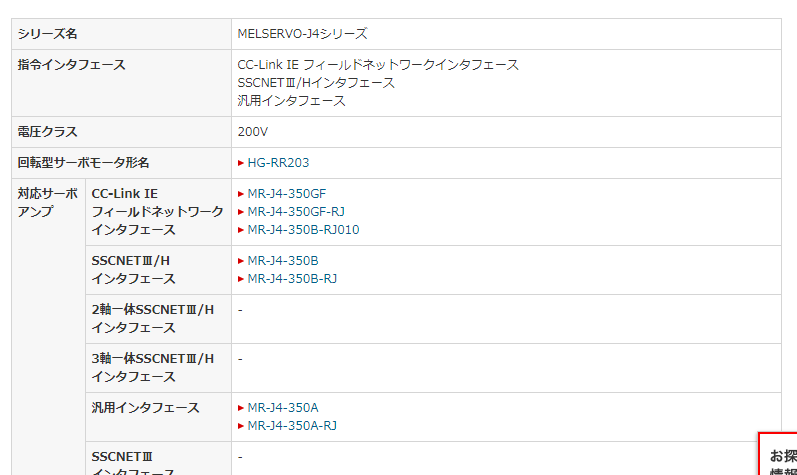The image size is (797, 475).
Task: Click the red arrow icon before HG-RR203
Action: (241, 163)
